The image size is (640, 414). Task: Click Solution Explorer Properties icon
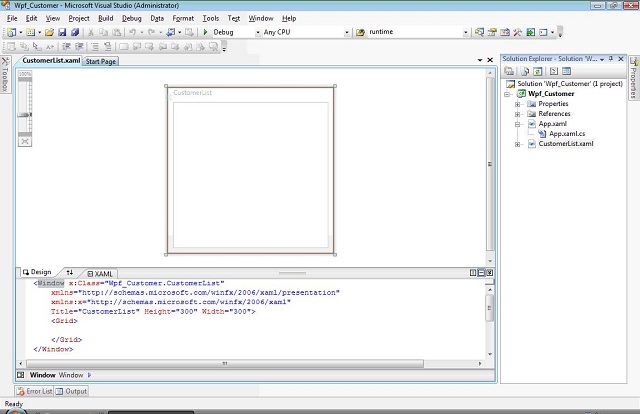click(x=509, y=71)
